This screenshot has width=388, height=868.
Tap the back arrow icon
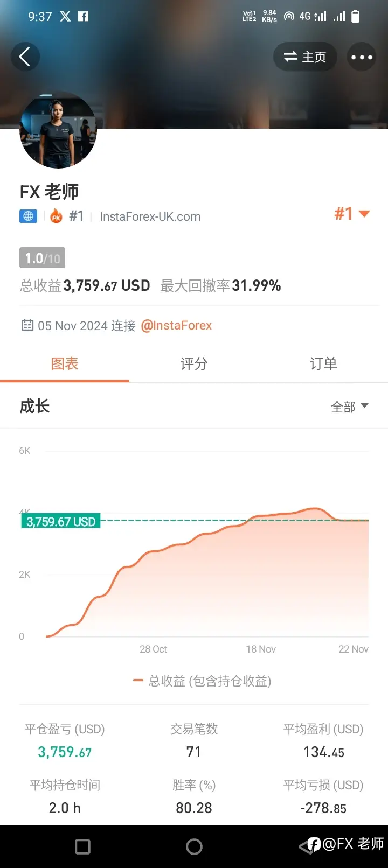click(x=25, y=57)
